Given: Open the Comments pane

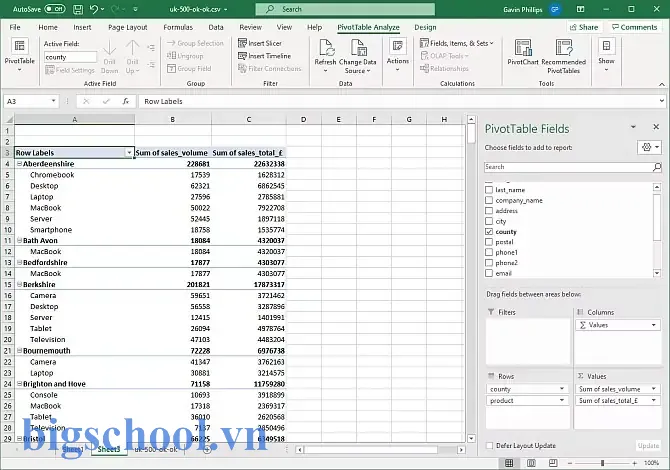Looking at the screenshot, I should point(634,27).
